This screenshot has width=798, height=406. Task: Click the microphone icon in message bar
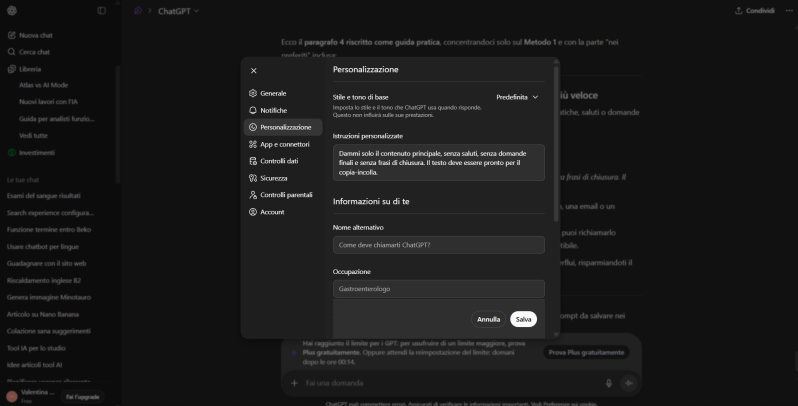[608, 383]
